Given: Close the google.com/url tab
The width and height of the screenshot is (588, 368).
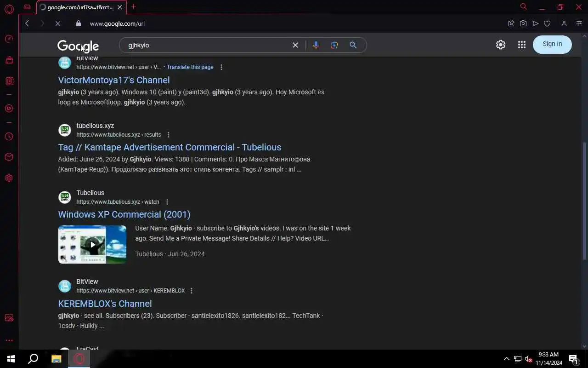Looking at the screenshot, I should point(120,7).
